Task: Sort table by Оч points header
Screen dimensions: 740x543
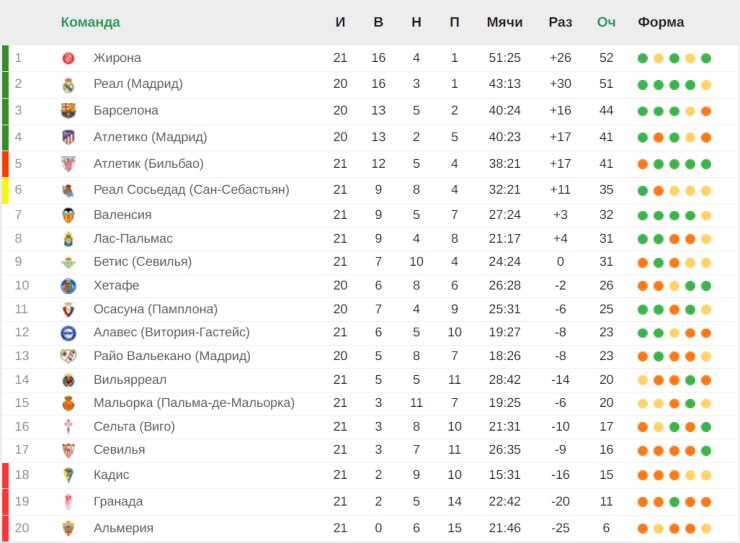Action: click(x=606, y=22)
